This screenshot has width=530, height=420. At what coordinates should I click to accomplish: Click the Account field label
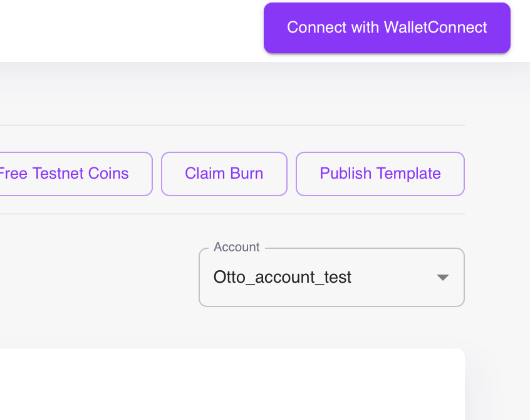[237, 247]
